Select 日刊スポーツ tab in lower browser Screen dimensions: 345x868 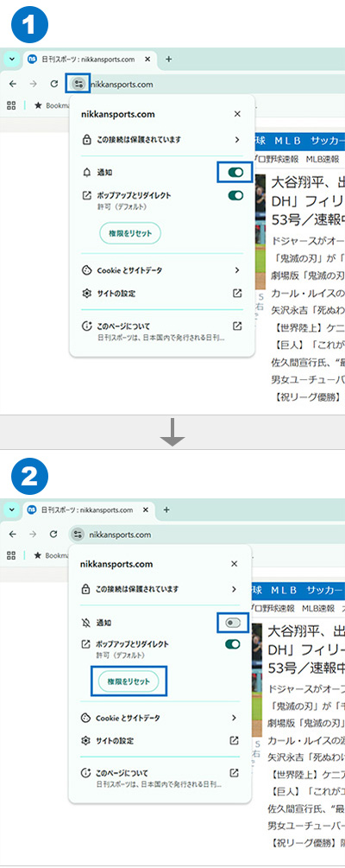pyautogui.click(x=87, y=510)
